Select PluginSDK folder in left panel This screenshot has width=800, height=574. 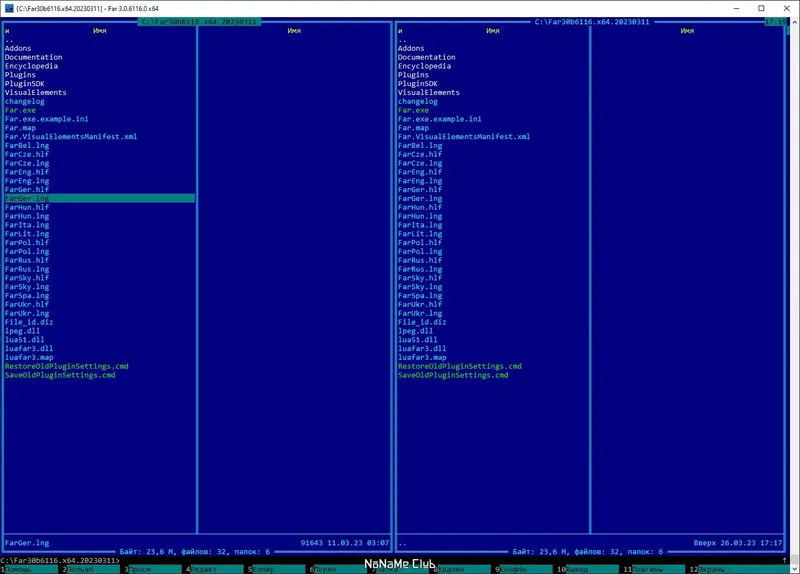pyautogui.click(x=24, y=84)
